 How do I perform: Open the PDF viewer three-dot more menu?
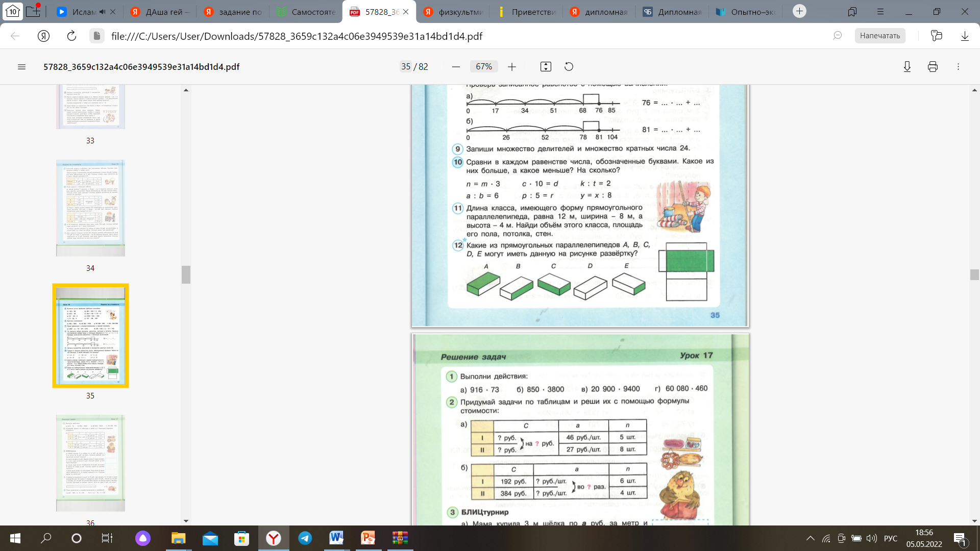coord(958,67)
